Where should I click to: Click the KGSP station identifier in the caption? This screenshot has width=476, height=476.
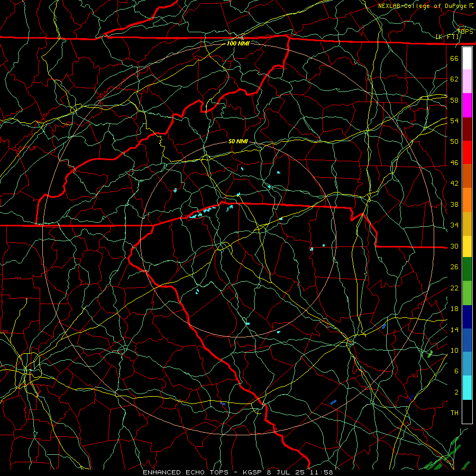point(253,472)
